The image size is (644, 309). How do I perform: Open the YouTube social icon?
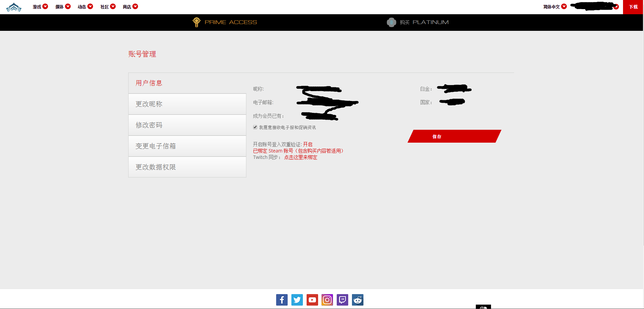[x=312, y=300]
